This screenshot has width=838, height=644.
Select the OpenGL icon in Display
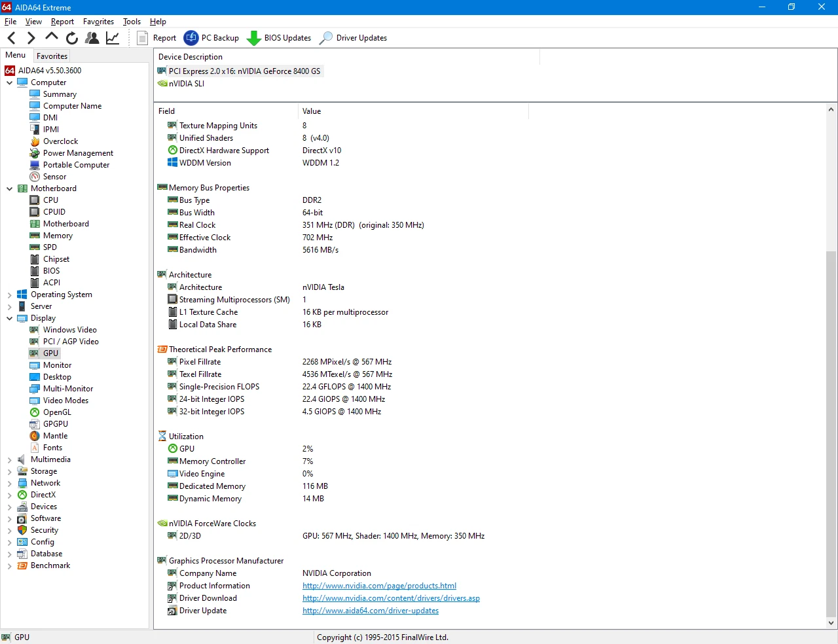35,412
